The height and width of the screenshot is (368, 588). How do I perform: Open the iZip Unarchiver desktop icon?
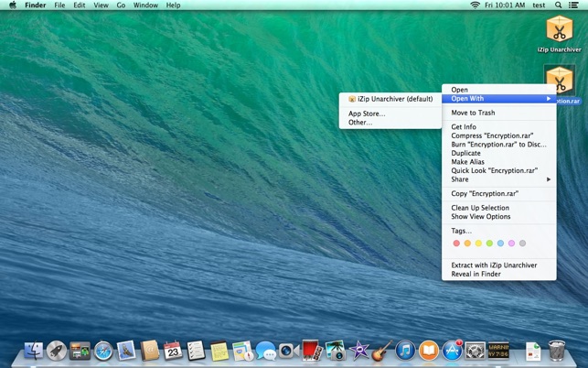(559, 31)
